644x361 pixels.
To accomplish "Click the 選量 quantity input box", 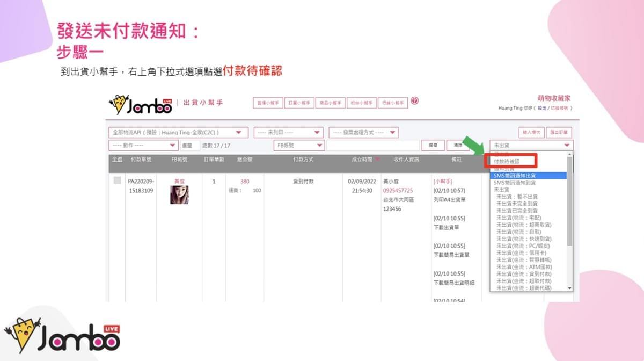I will pyautogui.click(x=190, y=145).
